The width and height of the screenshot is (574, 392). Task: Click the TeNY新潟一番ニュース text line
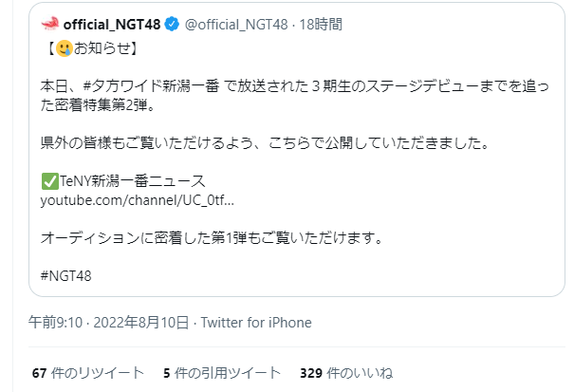[132, 181]
